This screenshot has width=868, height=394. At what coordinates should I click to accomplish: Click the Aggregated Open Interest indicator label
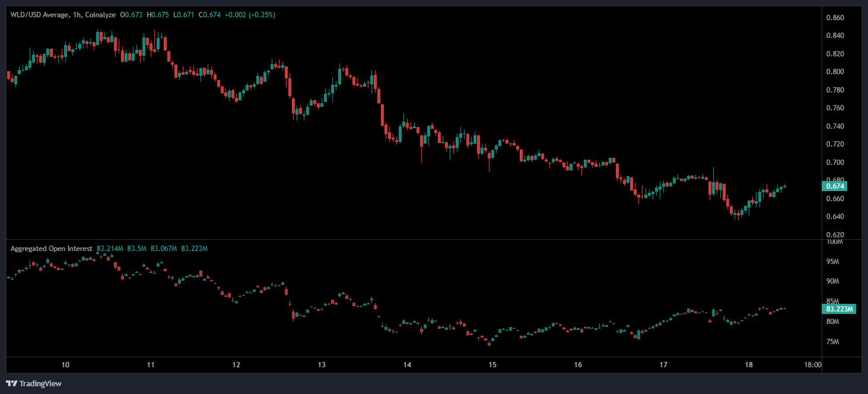pyautogui.click(x=51, y=249)
